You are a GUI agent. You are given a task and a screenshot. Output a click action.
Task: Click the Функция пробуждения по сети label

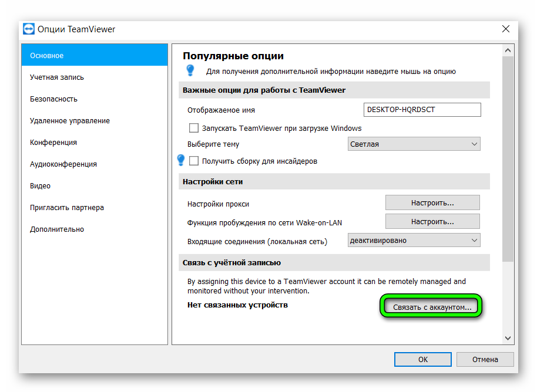click(264, 222)
